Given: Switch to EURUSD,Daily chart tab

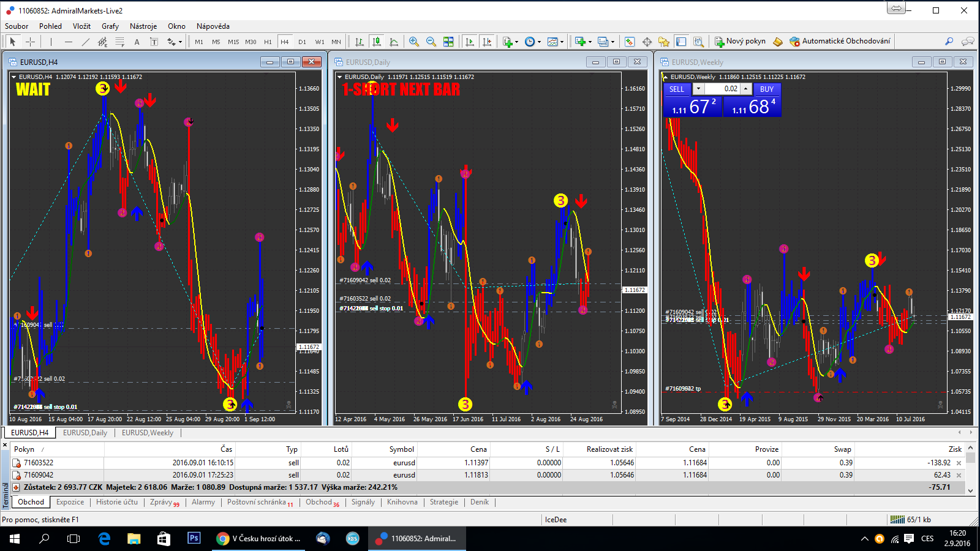Looking at the screenshot, I should point(85,433).
